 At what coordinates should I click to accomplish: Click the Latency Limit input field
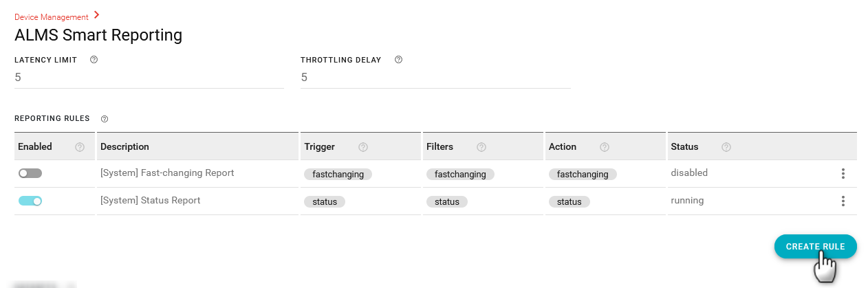(x=149, y=78)
